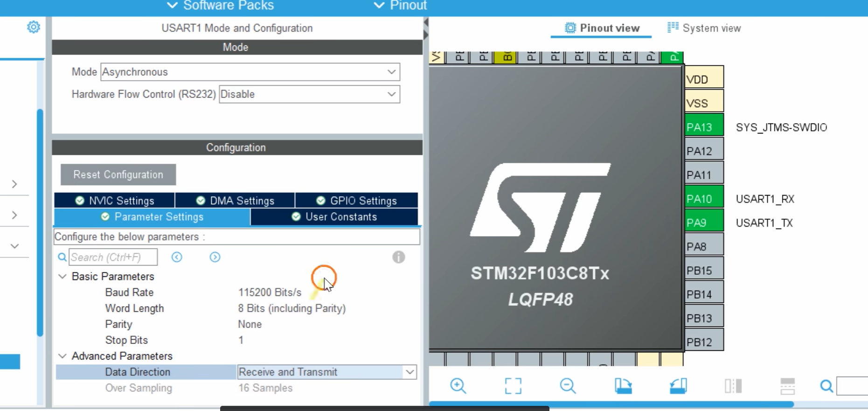This screenshot has width=868, height=411.
Task: Select Parity value None
Action: [x=250, y=324]
